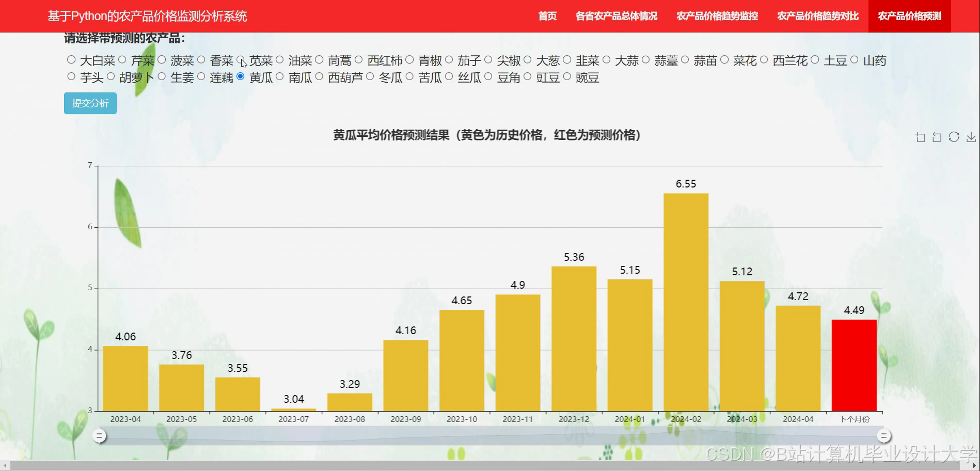Choose the 豆角 radio option
Viewport: 980px width, 471px height.
click(488, 76)
